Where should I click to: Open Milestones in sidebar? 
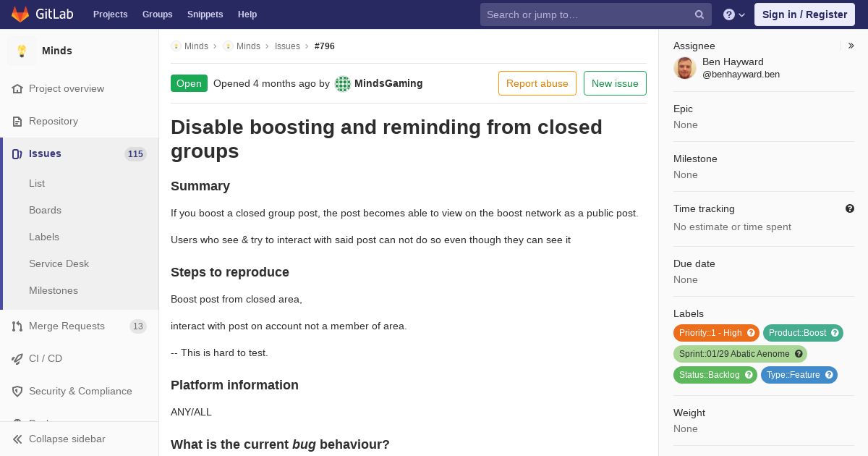[54, 290]
